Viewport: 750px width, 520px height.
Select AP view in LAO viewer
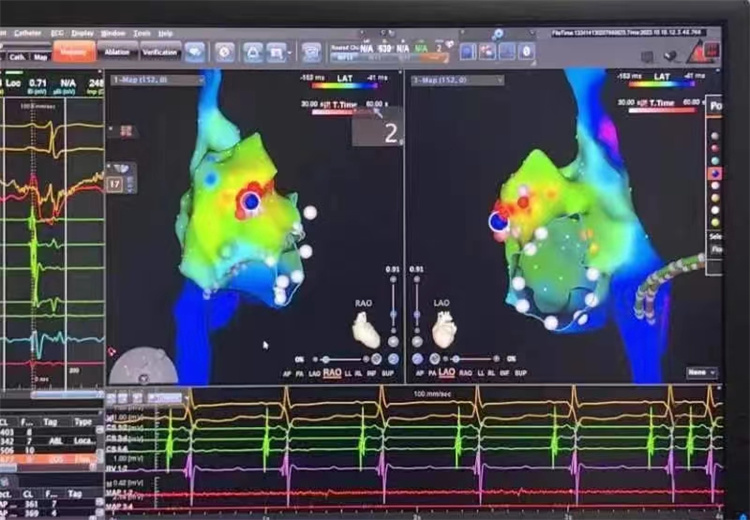pos(420,373)
